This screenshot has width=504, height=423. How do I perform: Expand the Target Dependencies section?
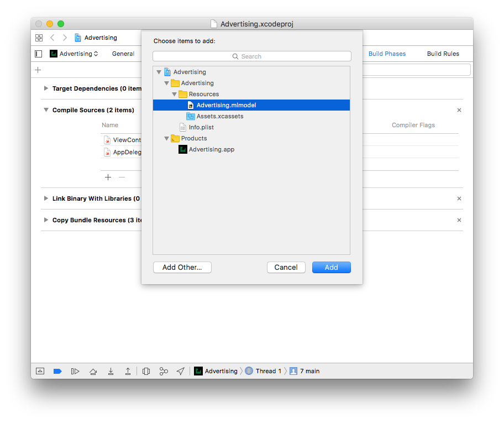46,88
